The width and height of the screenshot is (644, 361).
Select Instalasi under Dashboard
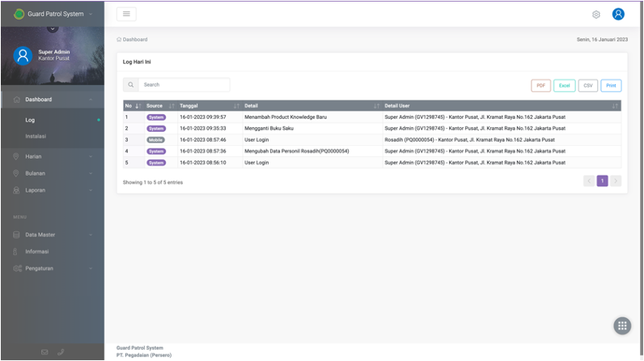[36, 136]
